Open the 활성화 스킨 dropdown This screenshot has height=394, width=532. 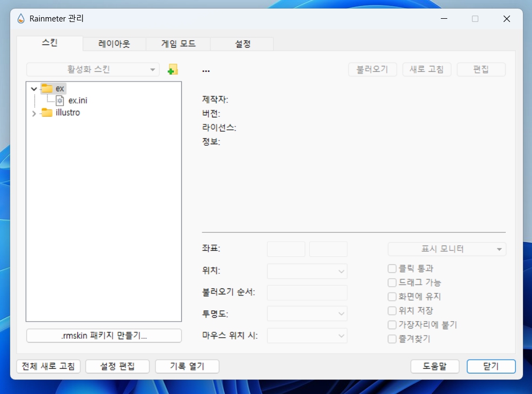tap(93, 70)
